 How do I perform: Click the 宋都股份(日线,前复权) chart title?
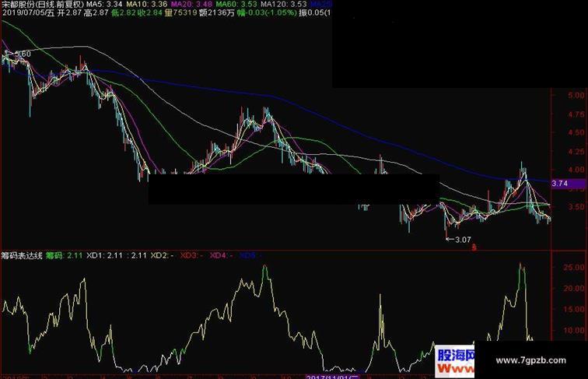coord(43,4)
